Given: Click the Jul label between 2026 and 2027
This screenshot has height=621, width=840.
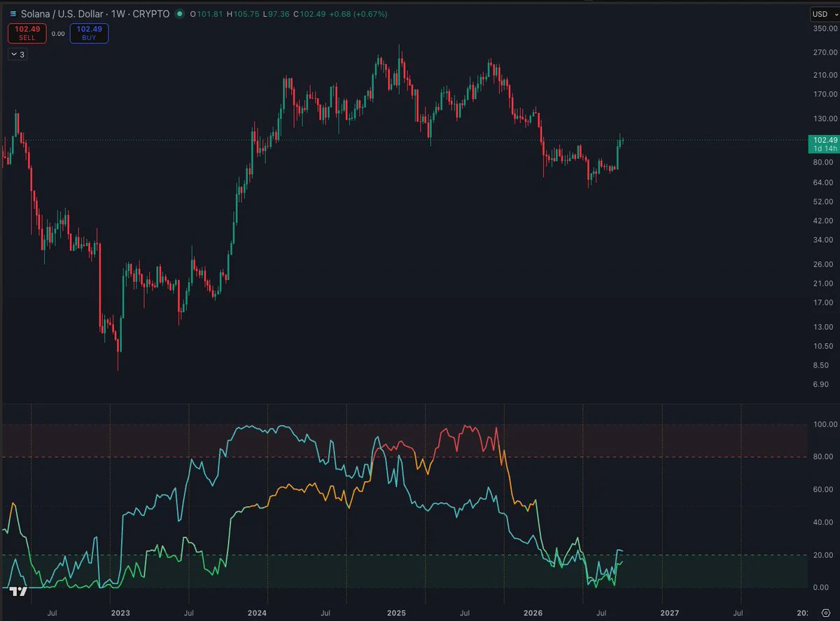Looking at the screenshot, I should pyautogui.click(x=601, y=613).
